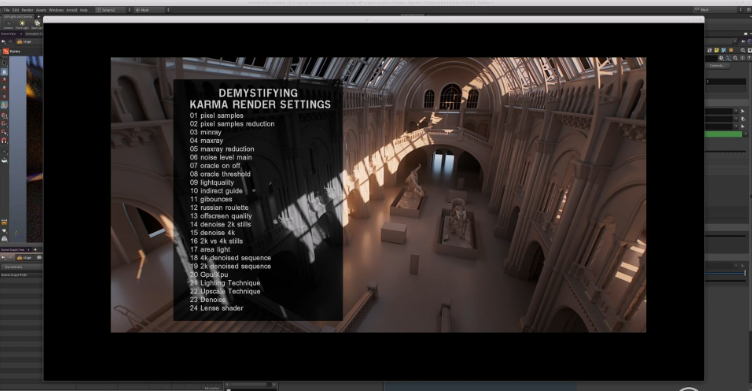The height and width of the screenshot is (391, 752).
Task: Add new pane tab beside Scene Graph Tree
Action: pos(35,249)
